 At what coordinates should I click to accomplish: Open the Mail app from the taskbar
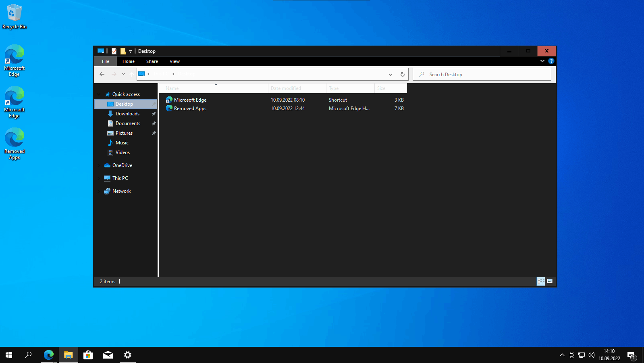[x=108, y=355]
